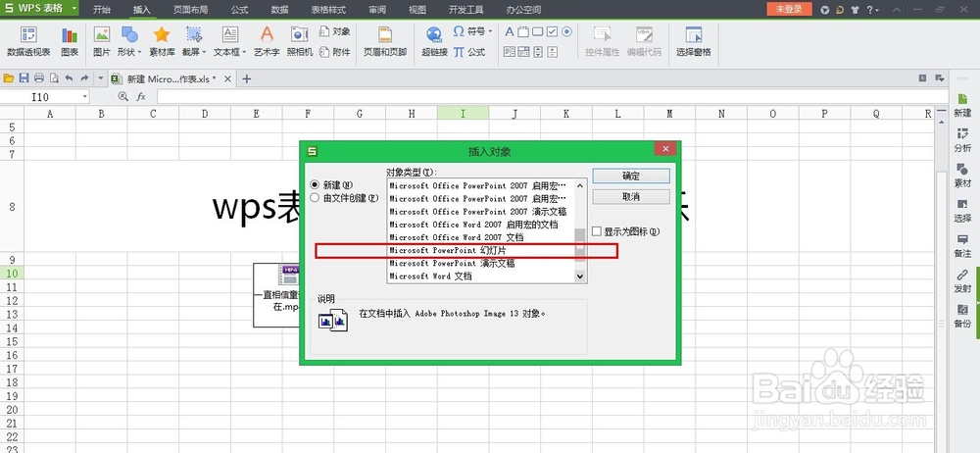
Task: Open 新建 in right sidebar
Action: (x=962, y=106)
